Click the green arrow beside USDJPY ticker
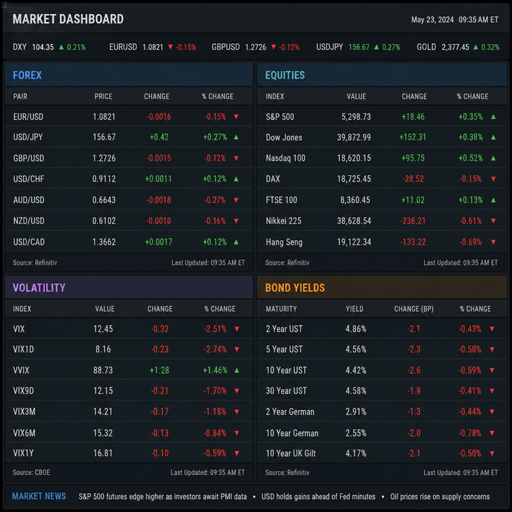This screenshot has width=512, height=512. [x=376, y=47]
